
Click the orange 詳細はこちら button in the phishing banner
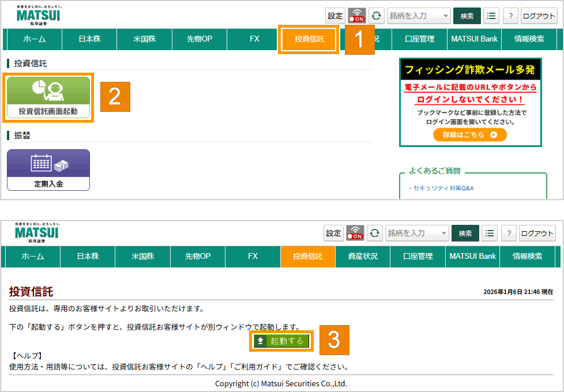click(470, 135)
